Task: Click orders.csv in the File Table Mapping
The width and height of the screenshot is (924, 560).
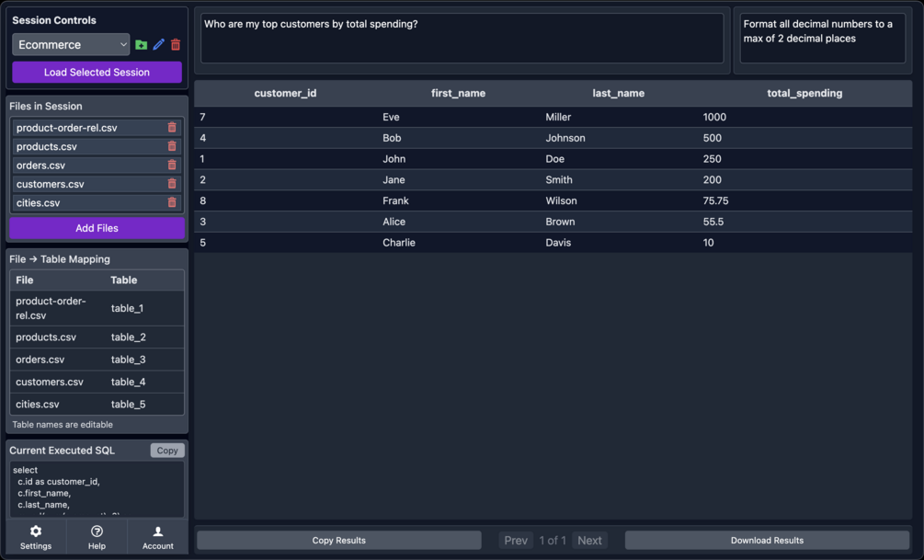Action: coord(40,360)
